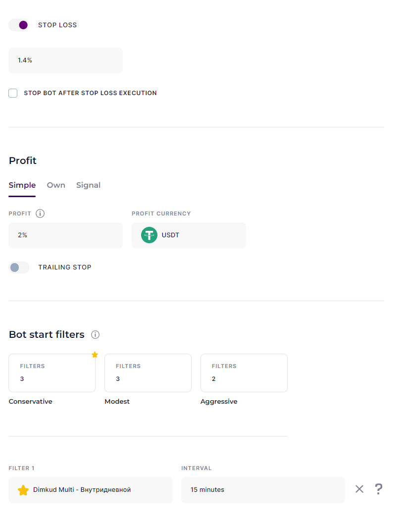Switch to the Signal profit tab
Viewport: 404px width, 532px height.
88,185
